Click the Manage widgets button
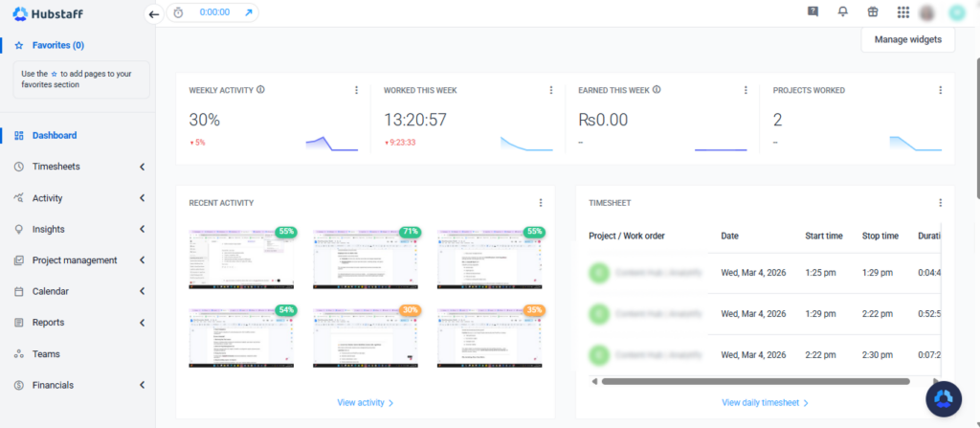Viewport: 980px width, 428px height. point(907,39)
